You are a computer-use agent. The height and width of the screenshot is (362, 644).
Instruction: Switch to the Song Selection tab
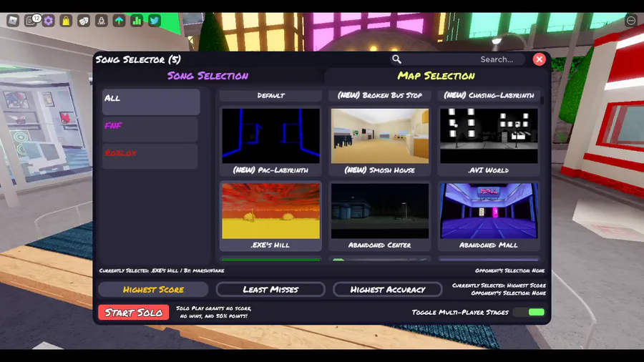(x=208, y=76)
